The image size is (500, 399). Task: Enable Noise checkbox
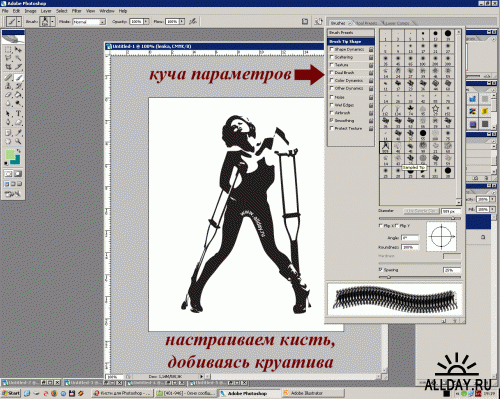point(332,97)
